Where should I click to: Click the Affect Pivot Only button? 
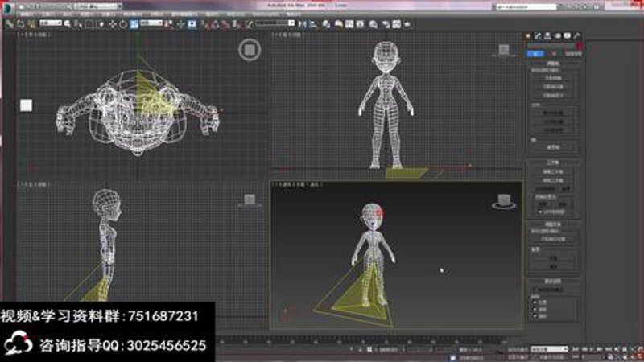coord(553,78)
